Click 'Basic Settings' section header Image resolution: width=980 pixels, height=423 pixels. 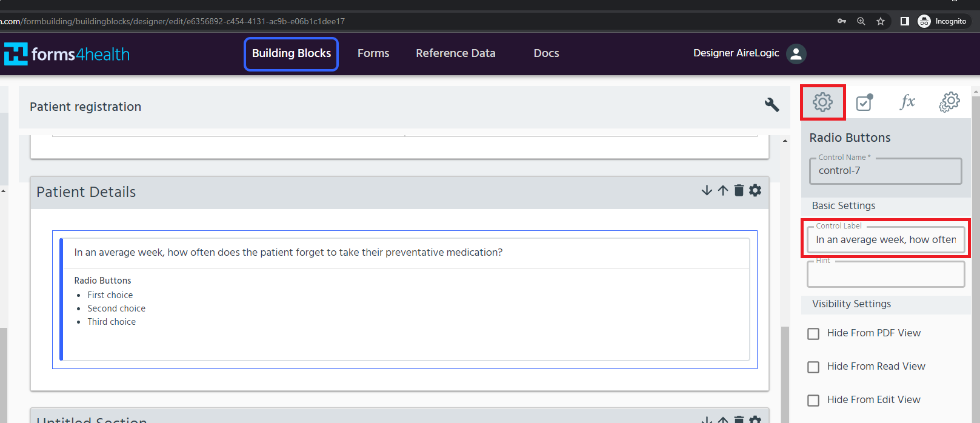point(844,205)
